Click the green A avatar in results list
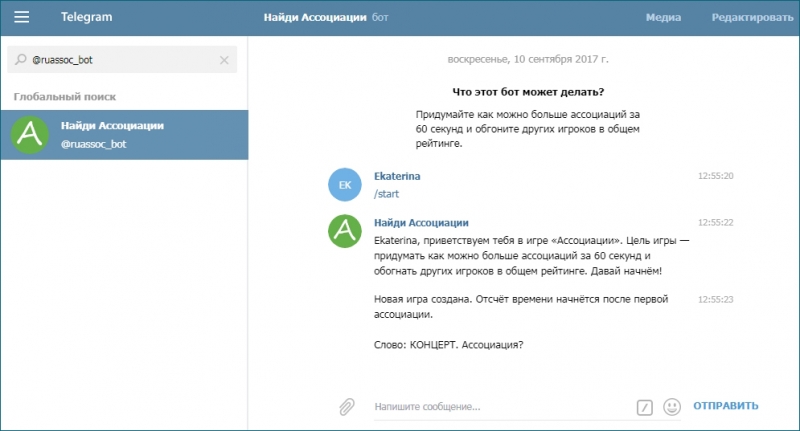 (x=30, y=135)
